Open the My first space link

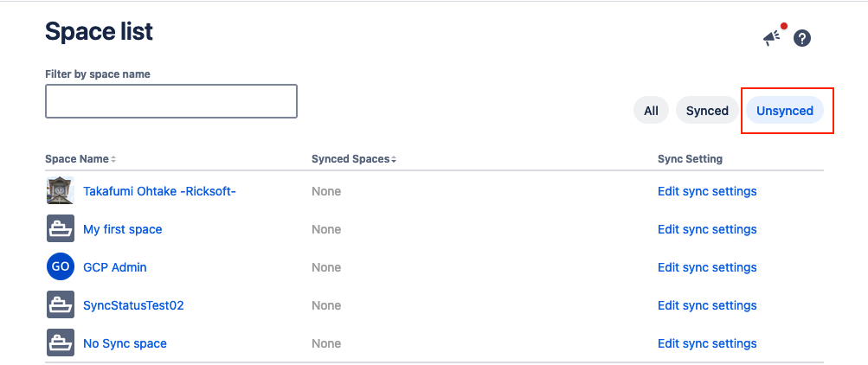pos(122,229)
